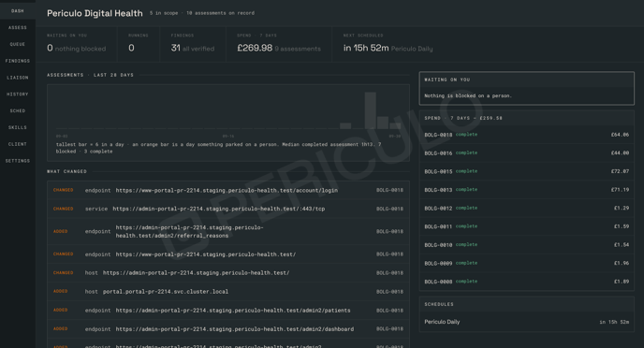Viewport: 644px width, 348px height.
Task: Click the £269.98 spend stat
Action: [279, 44]
